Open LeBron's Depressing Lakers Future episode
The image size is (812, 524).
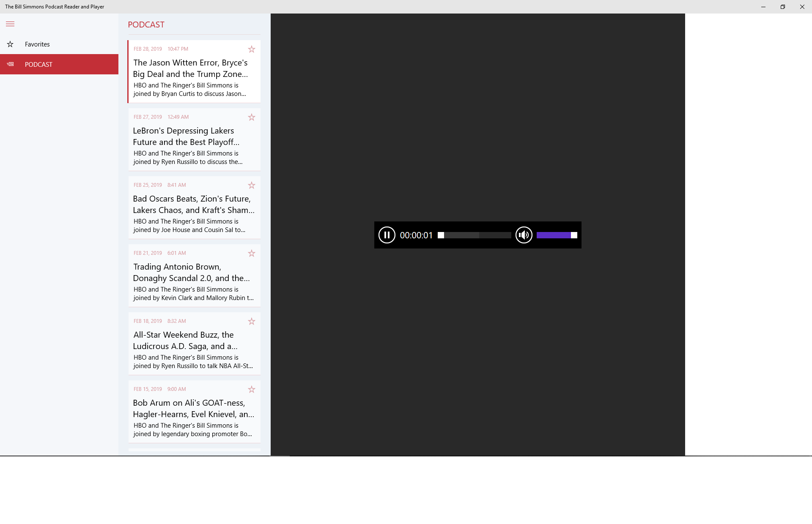coord(186,136)
